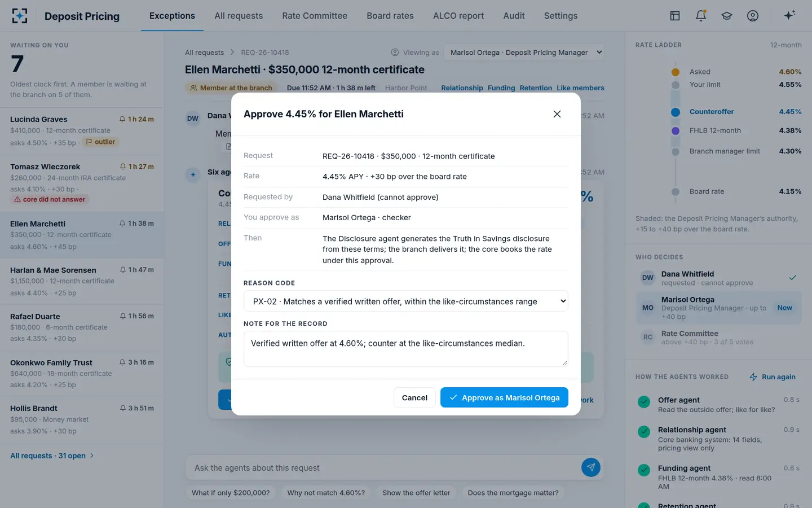
Task: Open the Audit tab
Action: 514,16
